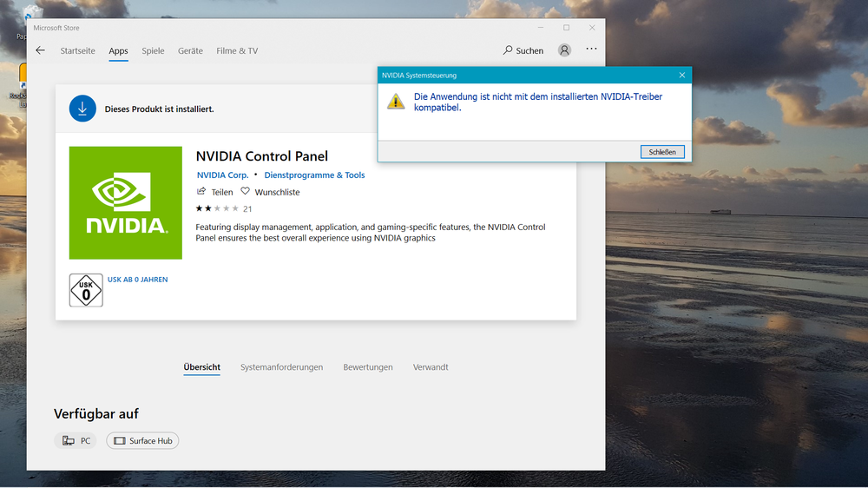Image resolution: width=868 pixels, height=488 pixels.
Task: Click the star rating with 21 reviews
Action: [223, 208]
